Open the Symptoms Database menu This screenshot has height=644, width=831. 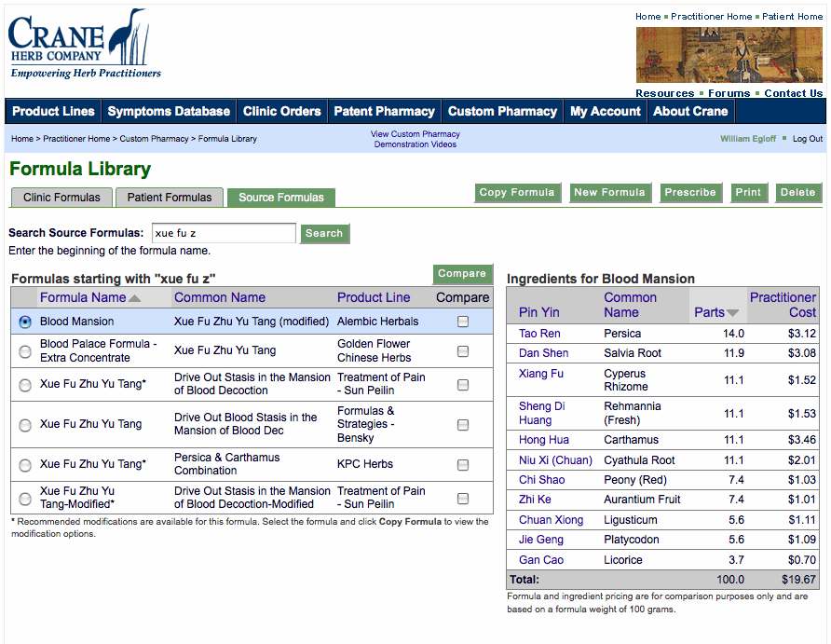coord(169,111)
